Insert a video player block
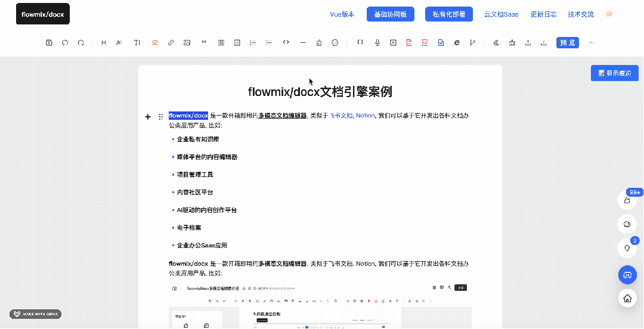The height and width of the screenshot is (329, 644). [x=393, y=42]
